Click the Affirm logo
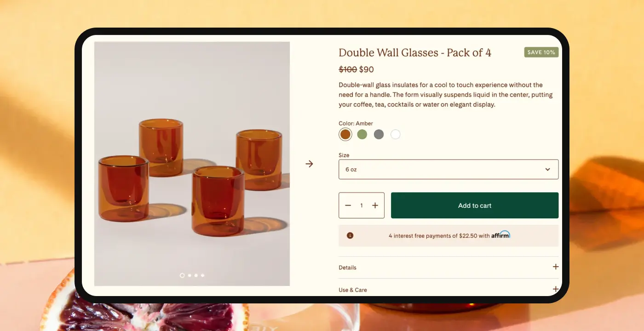Screen dimensions: 644x331 tap(500, 235)
